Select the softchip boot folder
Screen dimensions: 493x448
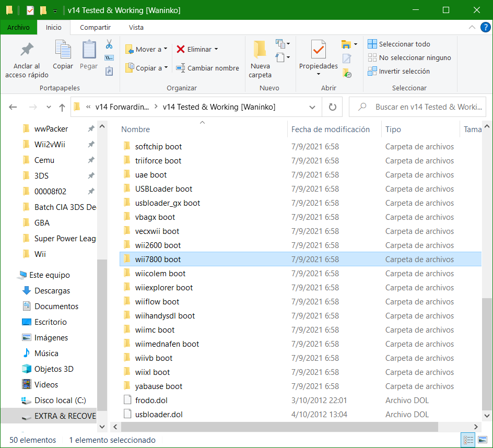pos(301,147)
